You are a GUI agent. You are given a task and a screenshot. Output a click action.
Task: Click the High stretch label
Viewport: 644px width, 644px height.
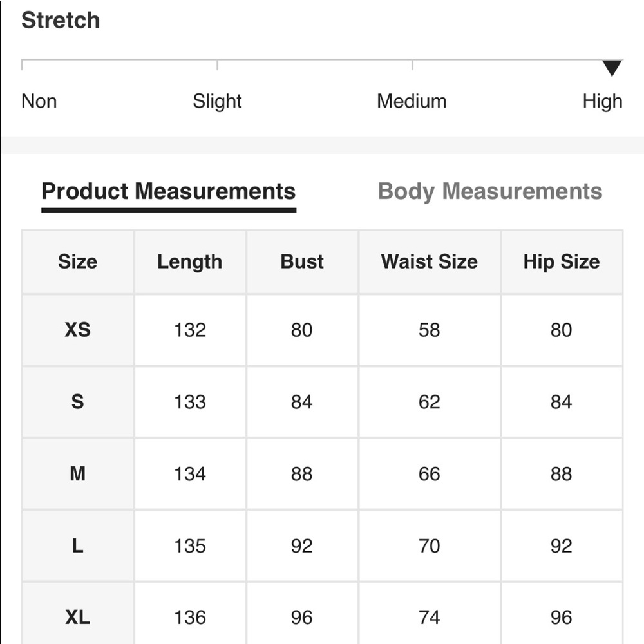(x=602, y=101)
